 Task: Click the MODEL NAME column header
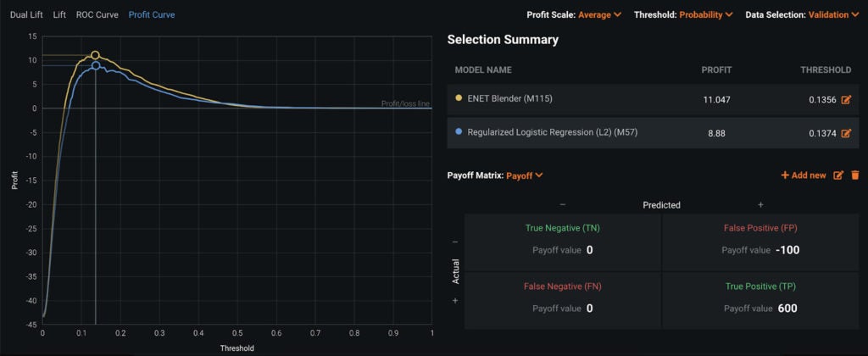pos(483,70)
